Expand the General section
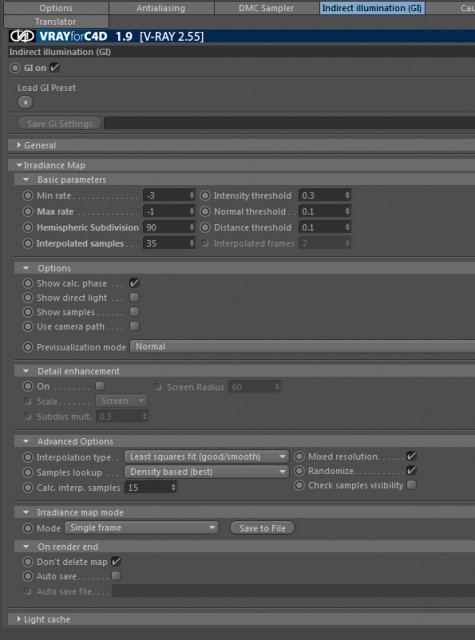 click(x=19, y=145)
